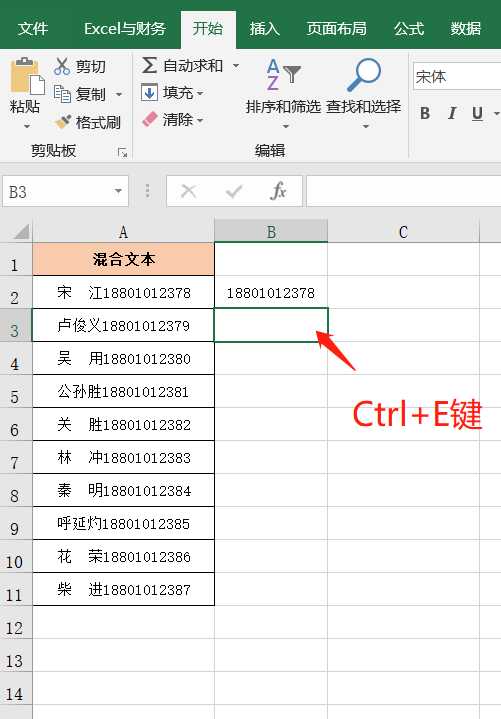Click the Find and Select magnifier
Image resolution: width=501 pixels, height=719 pixels.
click(364, 74)
